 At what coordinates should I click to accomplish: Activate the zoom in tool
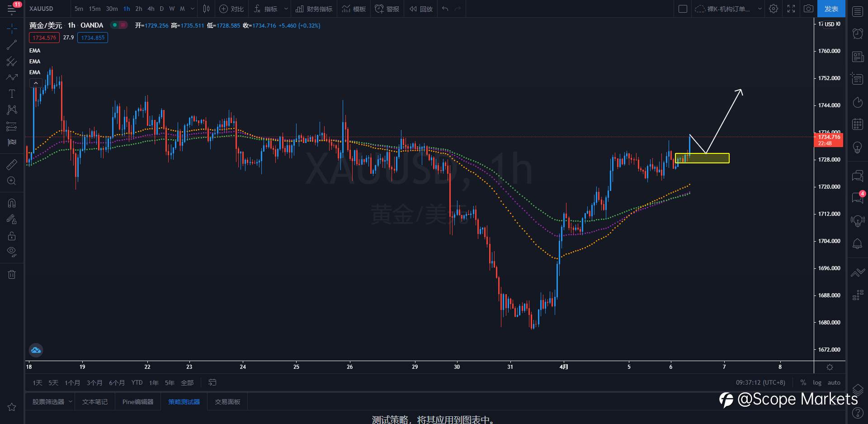(x=12, y=181)
